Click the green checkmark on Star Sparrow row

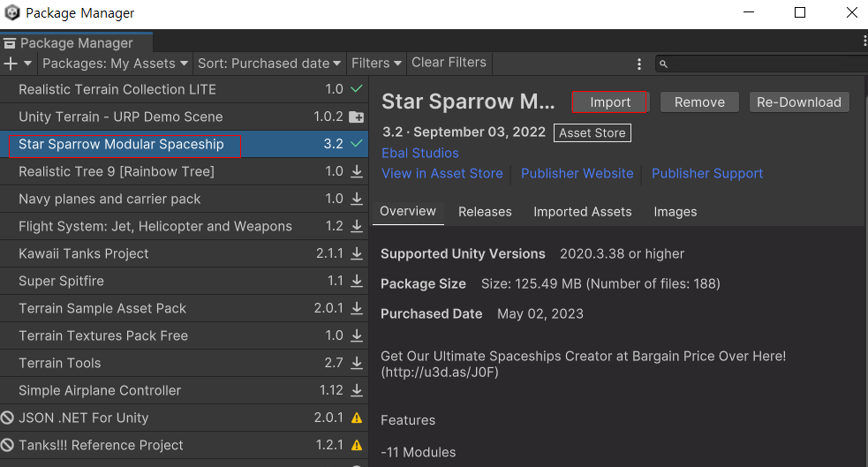pos(357,143)
